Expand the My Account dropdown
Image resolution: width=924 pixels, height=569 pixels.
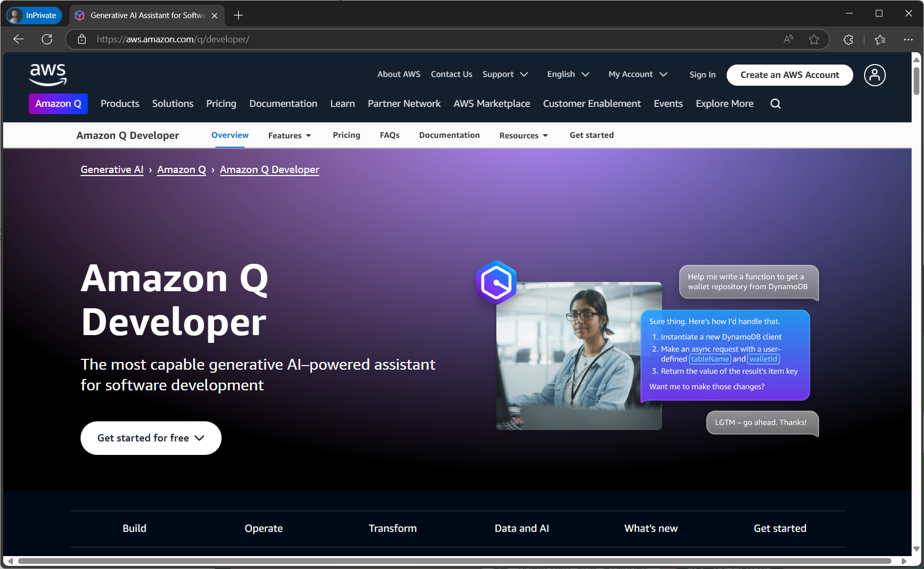coord(638,74)
